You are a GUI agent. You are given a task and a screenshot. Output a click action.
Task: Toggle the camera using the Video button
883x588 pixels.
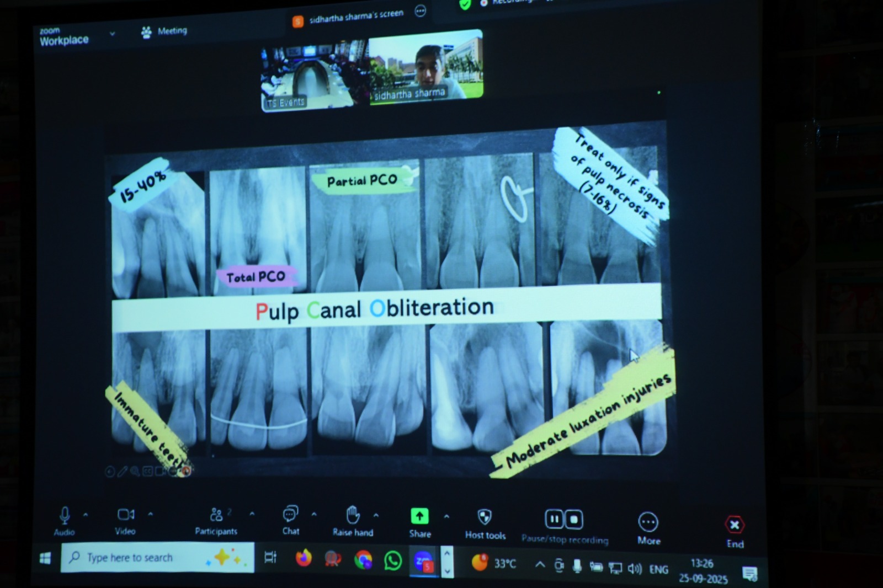(x=125, y=515)
